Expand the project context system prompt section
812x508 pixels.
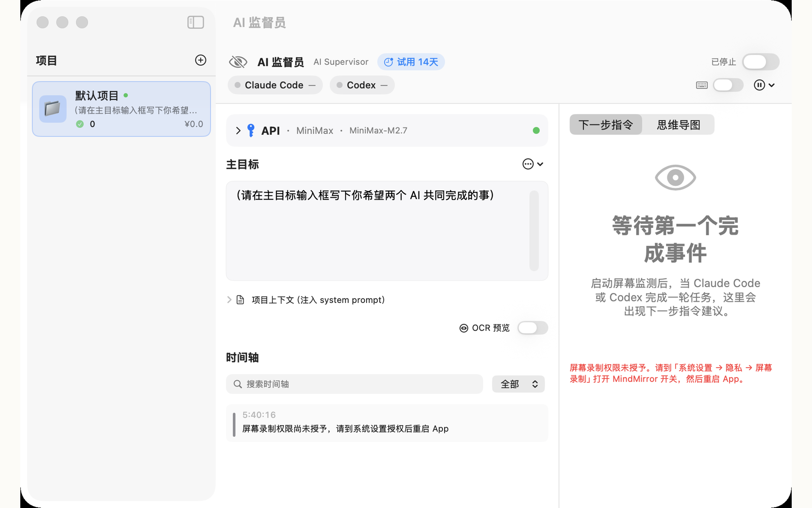pos(229,299)
